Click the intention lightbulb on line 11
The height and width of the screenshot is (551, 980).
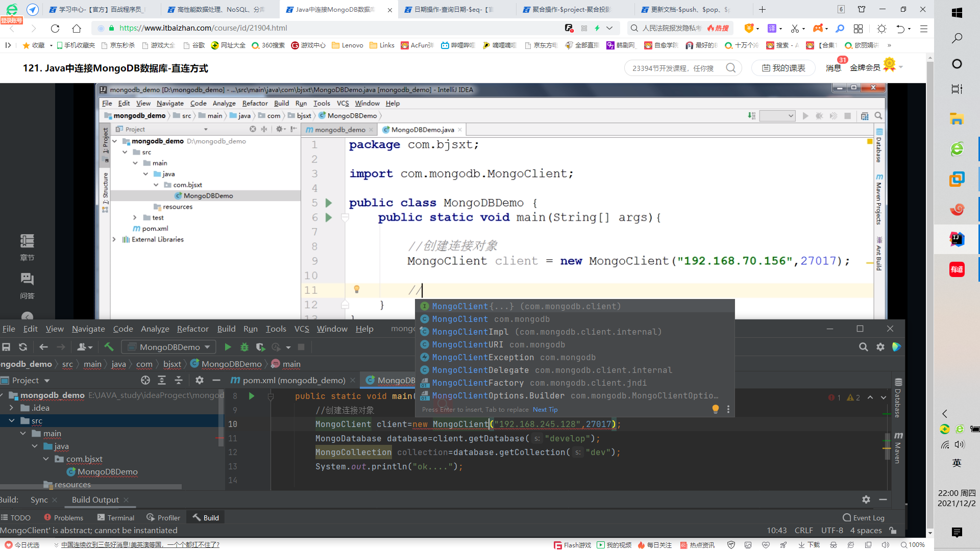click(x=357, y=289)
